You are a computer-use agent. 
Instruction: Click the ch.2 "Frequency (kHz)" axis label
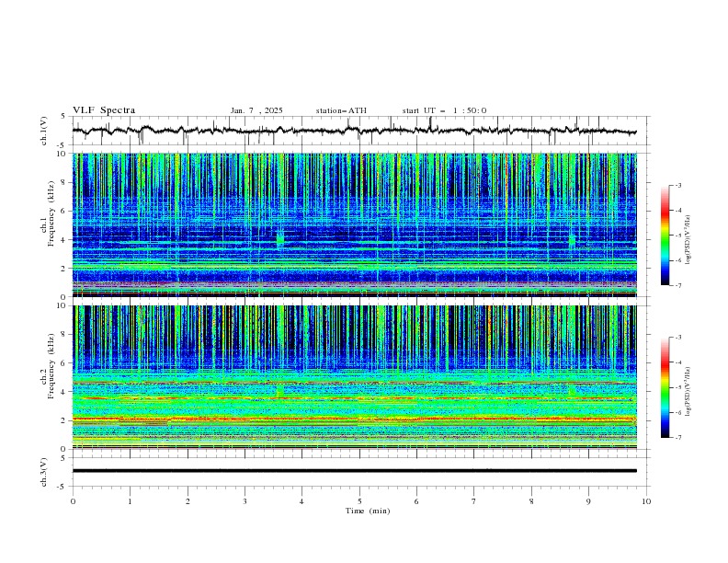pyautogui.click(x=52, y=365)
